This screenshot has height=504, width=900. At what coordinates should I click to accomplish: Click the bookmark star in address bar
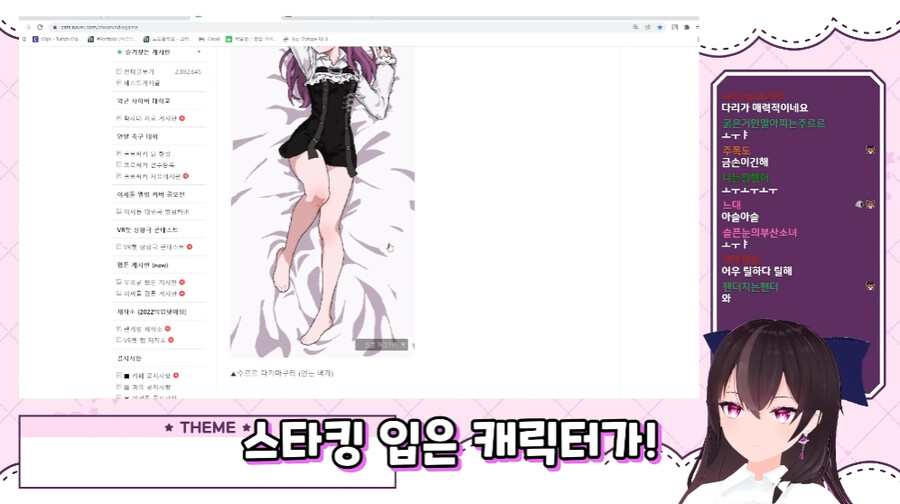(660, 27)
